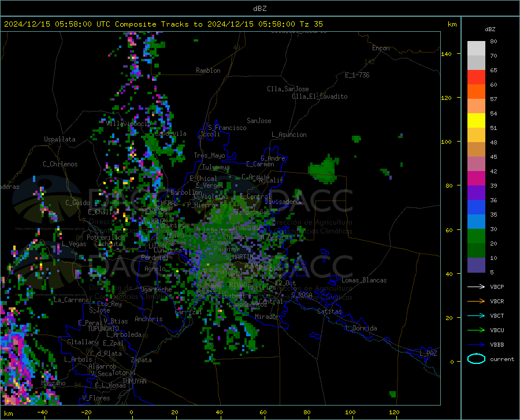Select the bright green band in dBZ scale
520x420 pixels.
[x=476, y=236]
